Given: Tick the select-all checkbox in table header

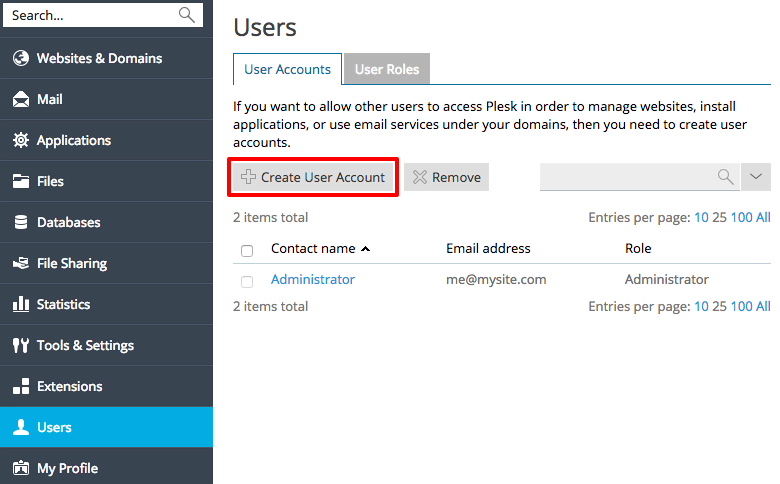Looking at the screenshot, I should [247, 250].
